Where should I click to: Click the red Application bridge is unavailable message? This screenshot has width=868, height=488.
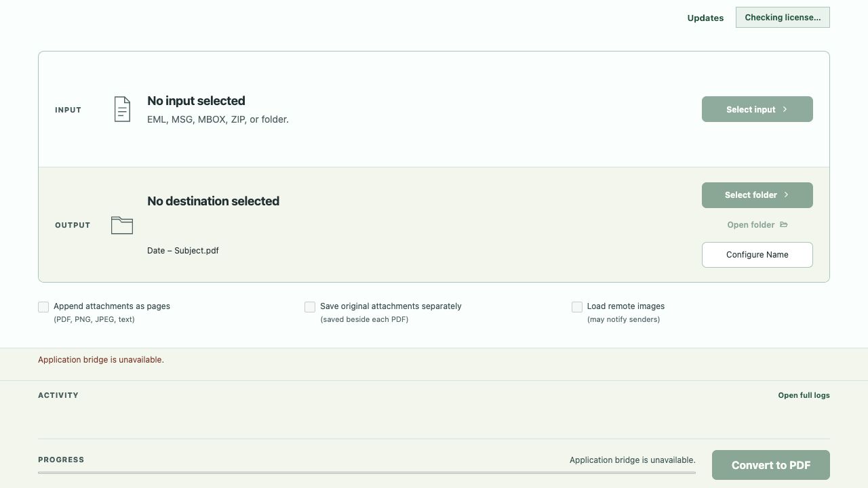101,360
